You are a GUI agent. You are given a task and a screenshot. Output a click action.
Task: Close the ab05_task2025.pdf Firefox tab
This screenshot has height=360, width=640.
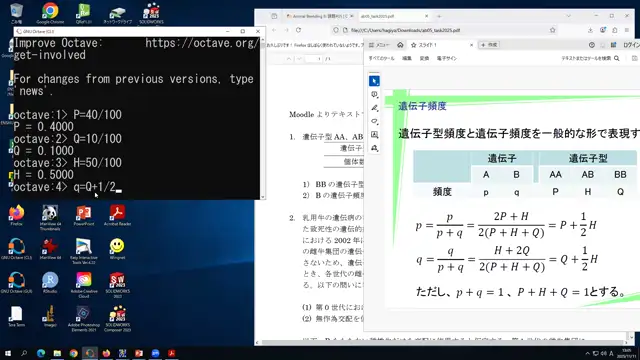427,16
